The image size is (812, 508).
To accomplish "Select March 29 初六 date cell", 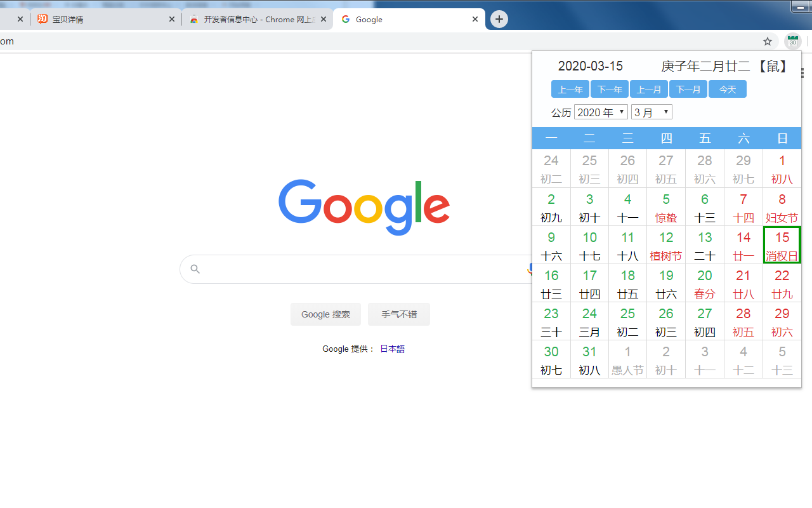I will 782,321.
